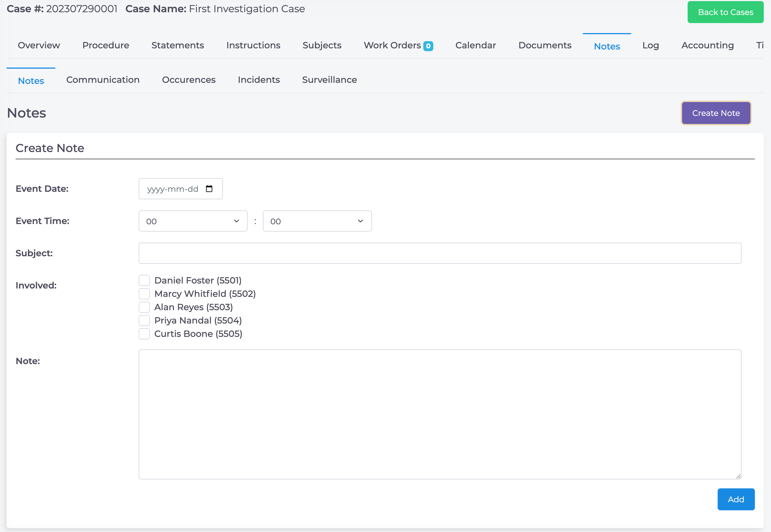
Task: Open the Event Date calendar picker icon
Action: (209, 189)
